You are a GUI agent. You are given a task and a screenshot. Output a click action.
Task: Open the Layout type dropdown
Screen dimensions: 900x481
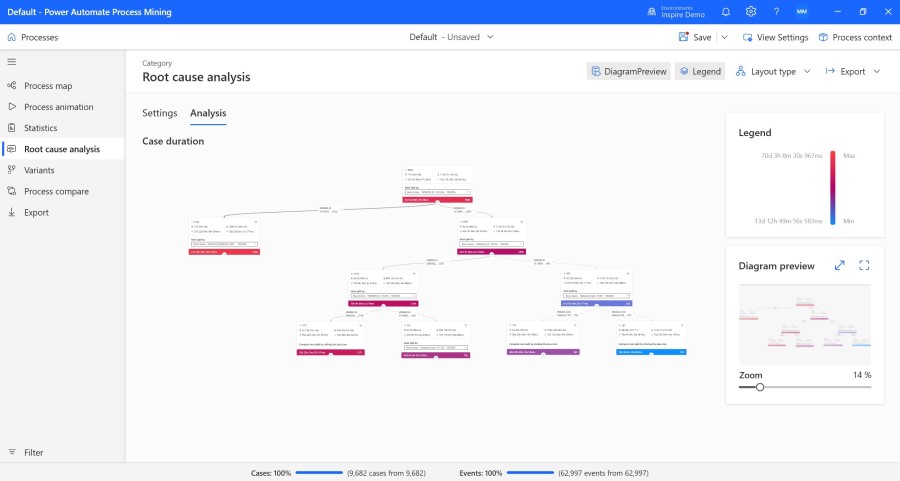pyautogui.click(x=772, y=72)
